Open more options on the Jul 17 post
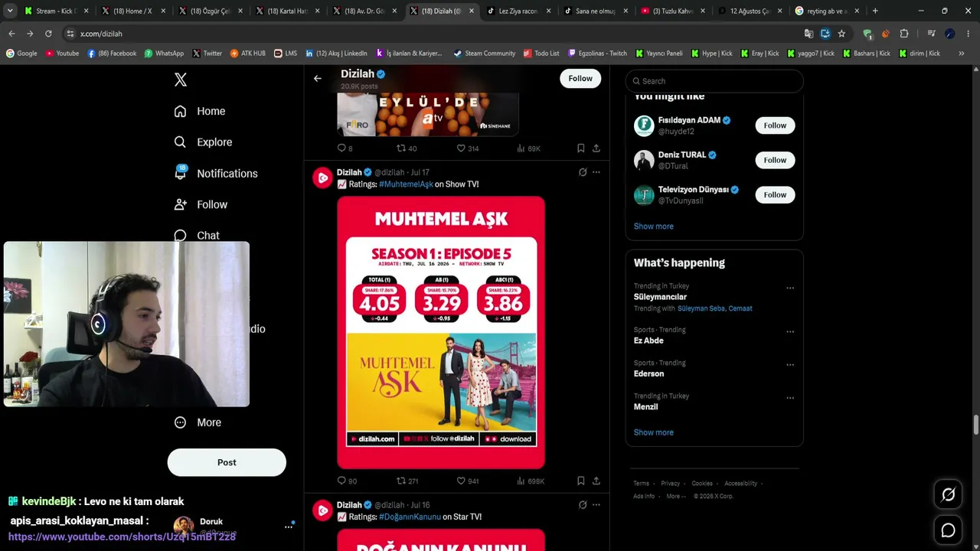Viewport: 980px width, 551px height. pos(596,172)
